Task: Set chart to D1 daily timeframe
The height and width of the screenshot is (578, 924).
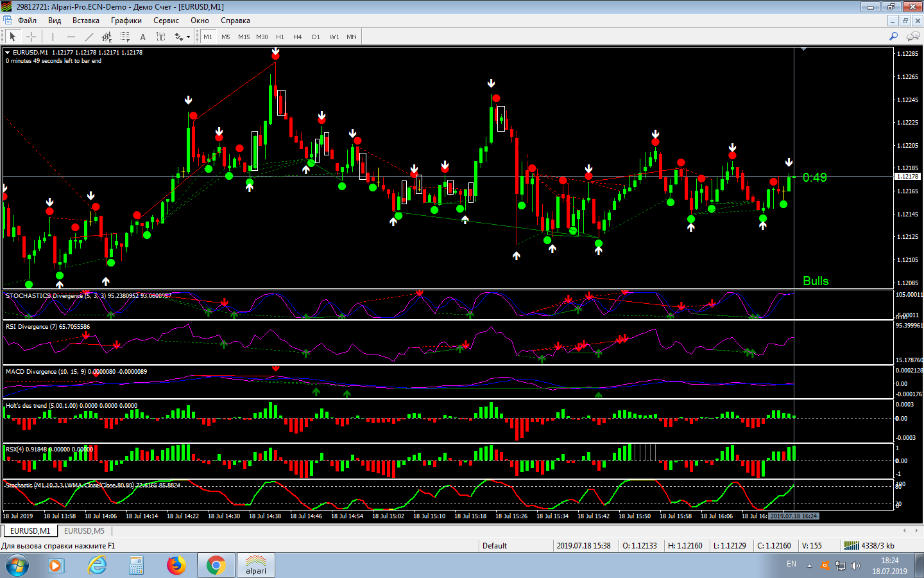Action: point(316,37)
